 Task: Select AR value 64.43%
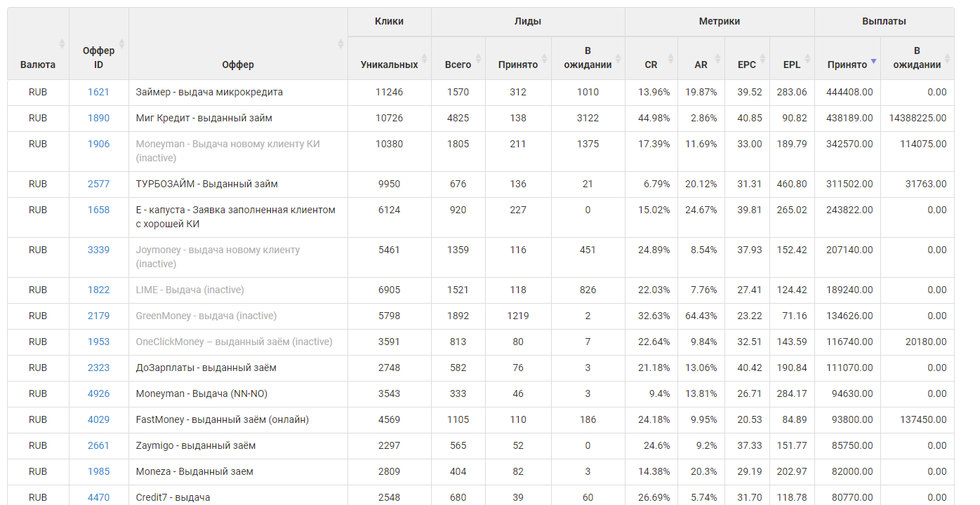tap(702, 316)
